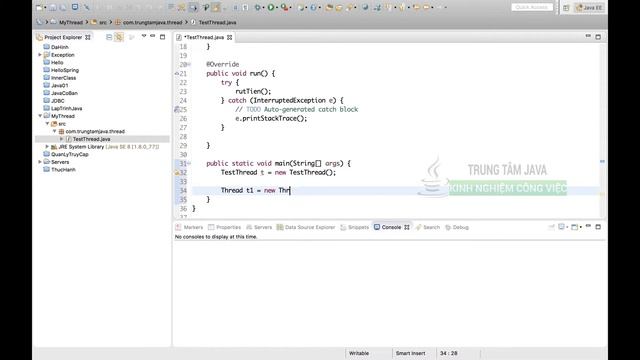The width and height of the screenshot is (640, 360).
Task: Click the Collapse All icon in Project Explorer
Action: point(109,37)
